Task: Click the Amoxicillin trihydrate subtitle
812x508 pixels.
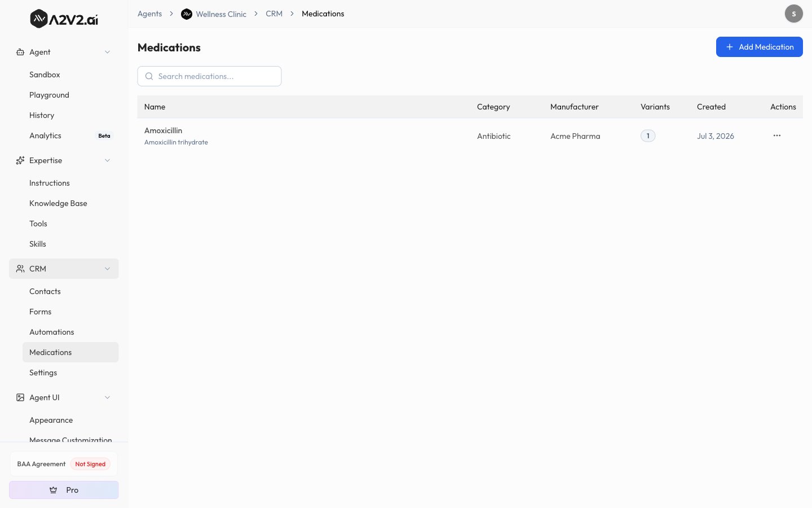Action: pos(176,142)
